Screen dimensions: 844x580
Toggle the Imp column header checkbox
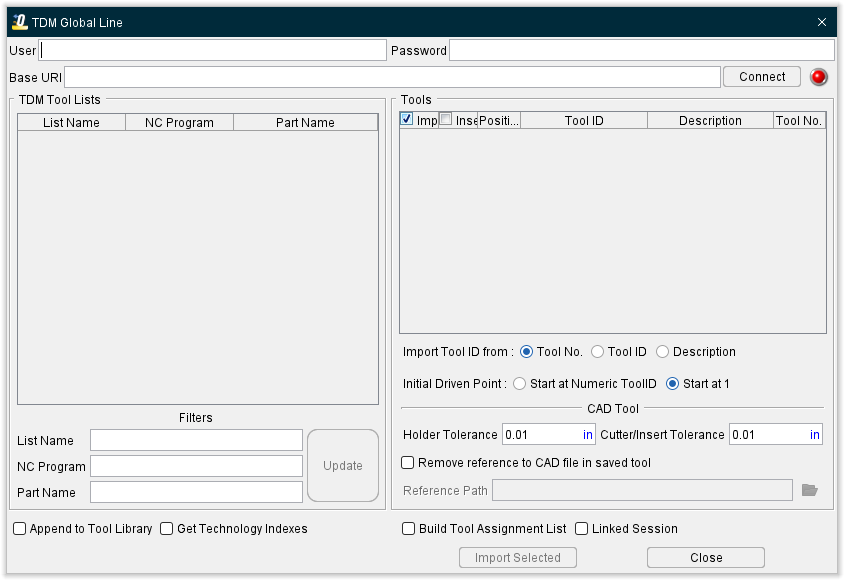(x=407, y=119)
